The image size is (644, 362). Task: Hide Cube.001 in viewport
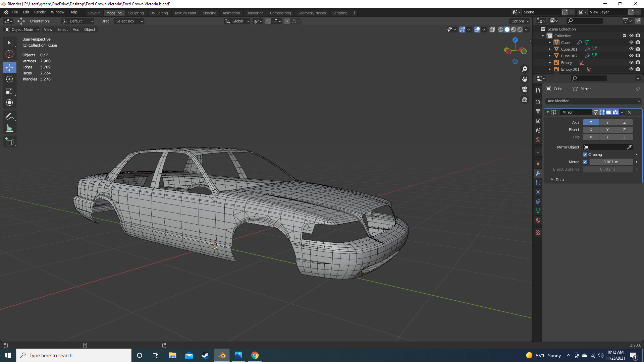(x=631, y=49)
